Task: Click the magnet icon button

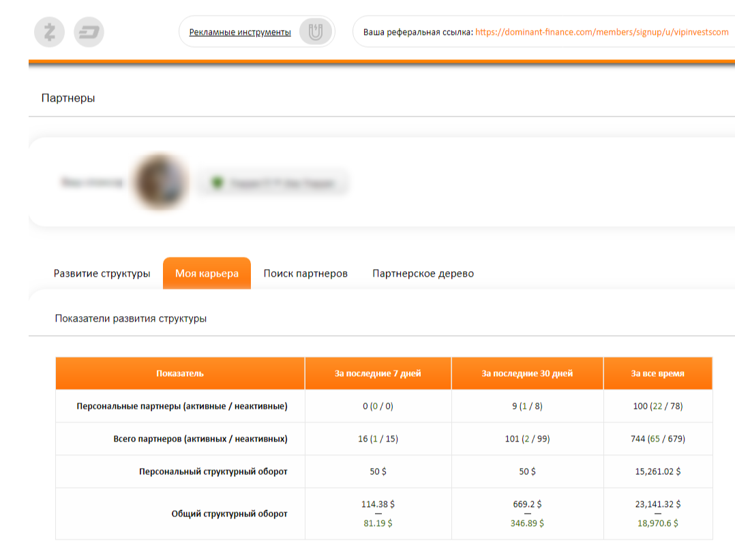Action: (315, 32)
